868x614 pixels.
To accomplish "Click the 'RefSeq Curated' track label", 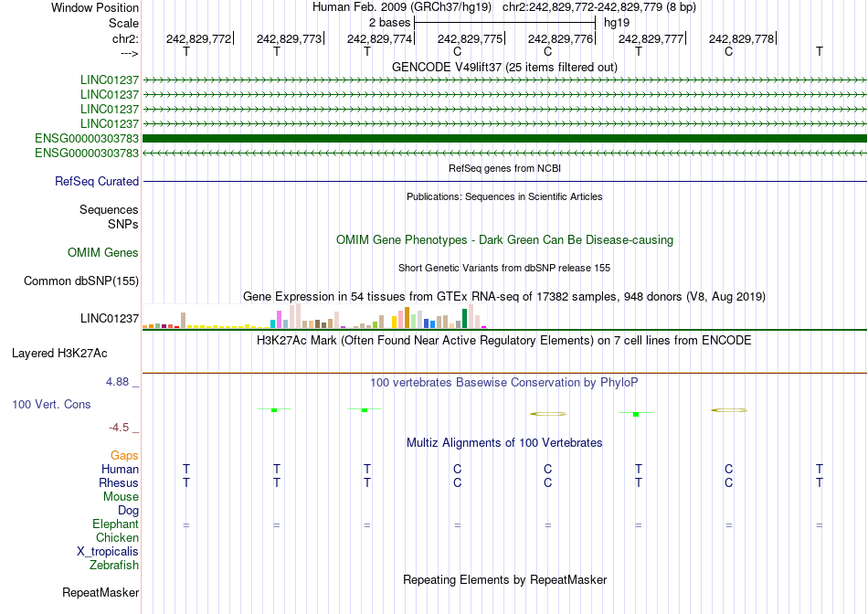I will pos(97,181).
